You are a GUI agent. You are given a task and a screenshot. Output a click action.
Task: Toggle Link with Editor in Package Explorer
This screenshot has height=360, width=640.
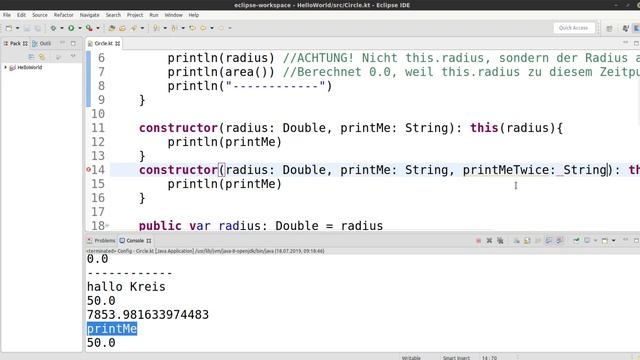(42, 57)
